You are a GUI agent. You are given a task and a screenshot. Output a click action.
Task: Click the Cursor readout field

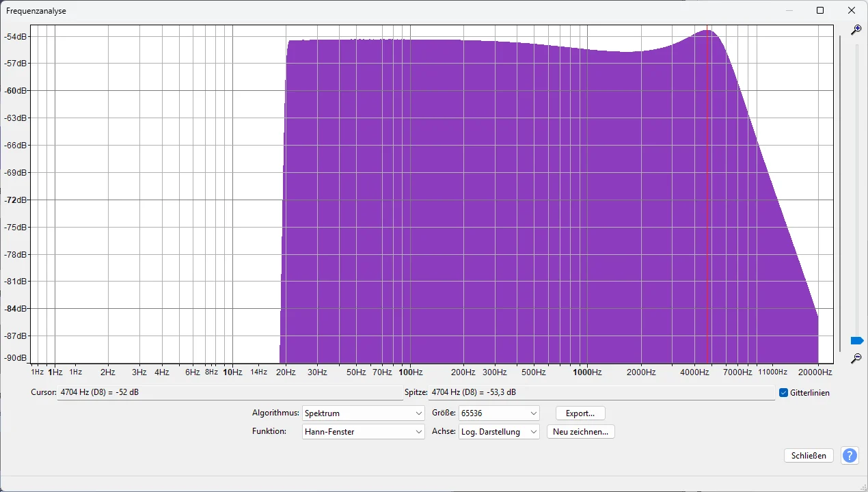point(230,393)
